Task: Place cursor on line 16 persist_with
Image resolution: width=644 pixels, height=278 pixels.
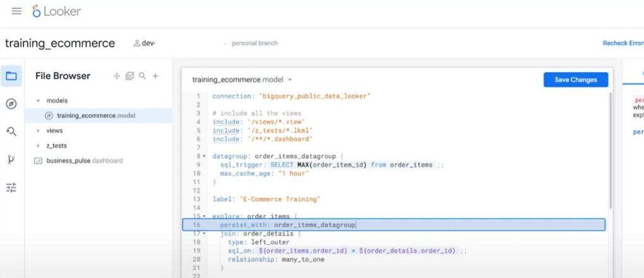Action: tap(393, 225)
